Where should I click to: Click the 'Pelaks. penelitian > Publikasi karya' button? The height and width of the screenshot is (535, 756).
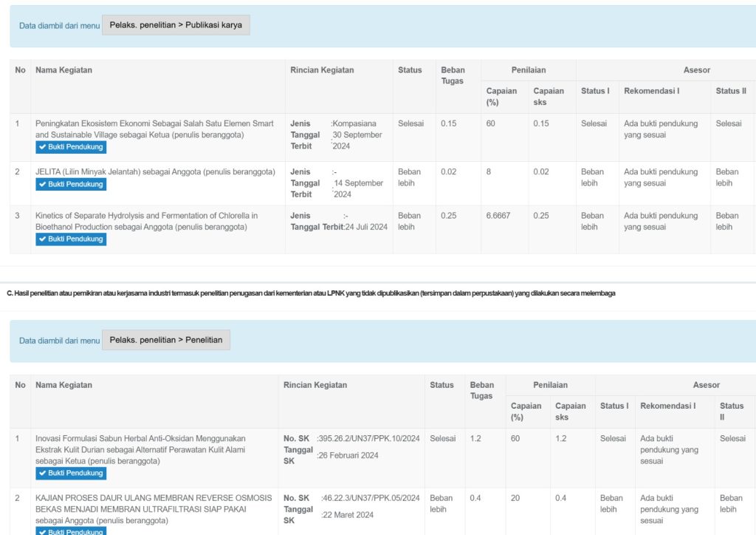click(176, 25)
